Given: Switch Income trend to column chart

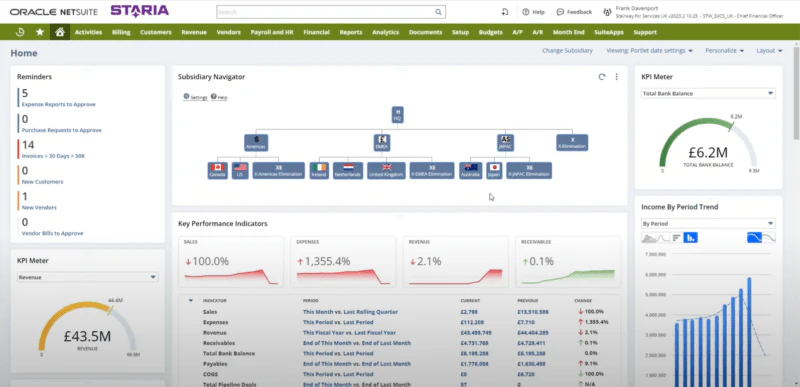Looking at the screenshot, I should click(690, 238).
